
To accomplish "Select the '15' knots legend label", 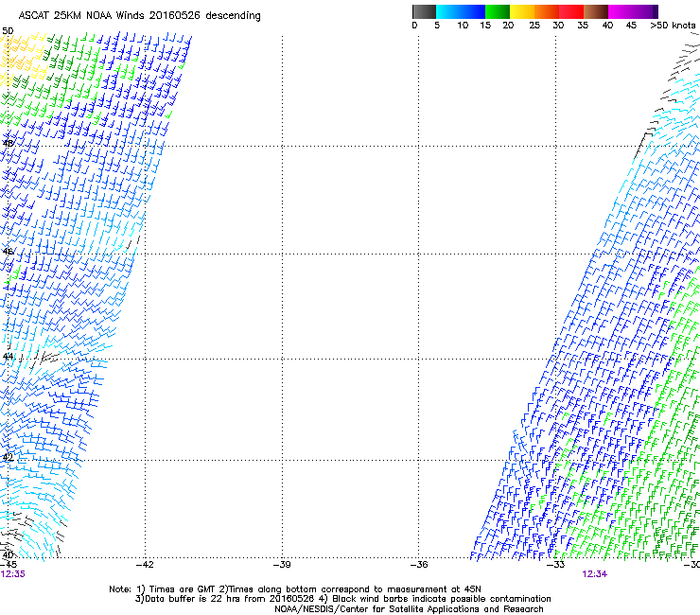I will 485,26.
